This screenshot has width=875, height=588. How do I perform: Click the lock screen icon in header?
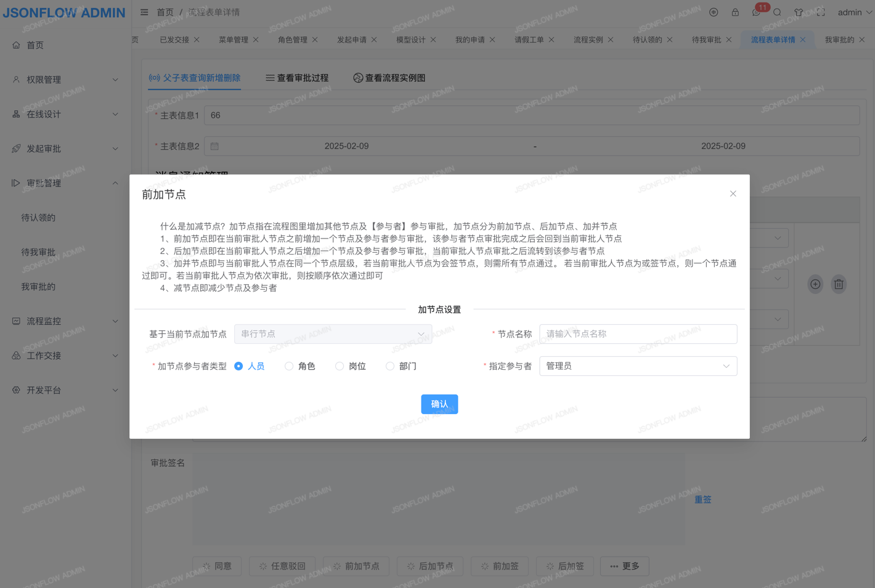point(735,12)
